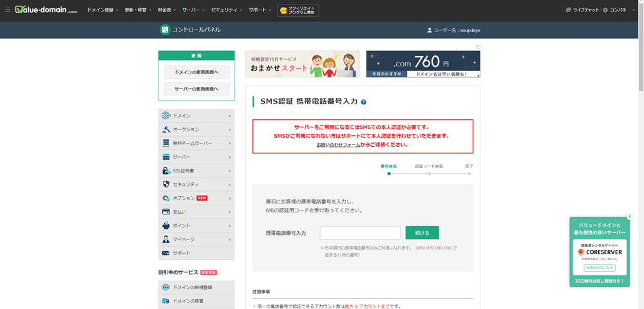Screen dimensions: 644x309
Task: Click the user profile icon beside ユーザー名
Action: [x=430, y=30]
